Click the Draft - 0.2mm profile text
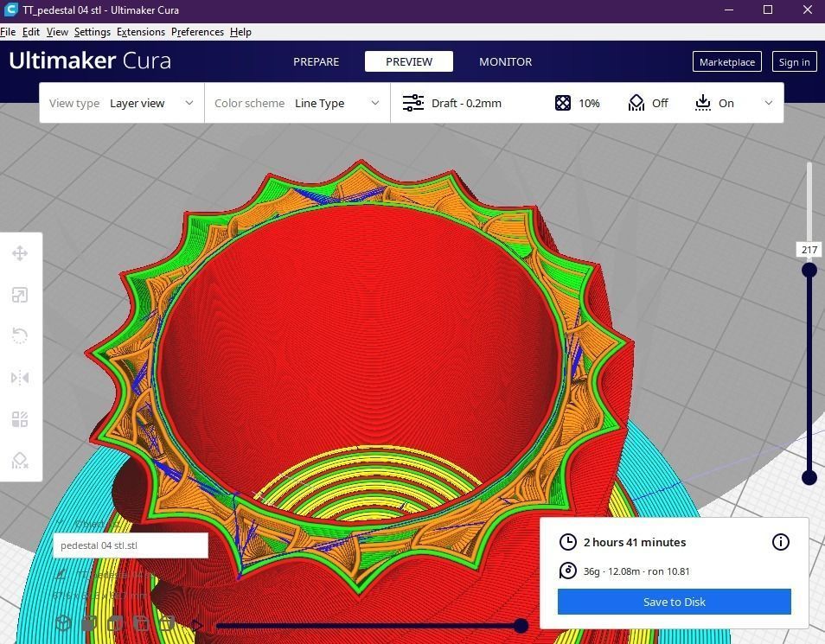825x644 pixels. point(466,103)
